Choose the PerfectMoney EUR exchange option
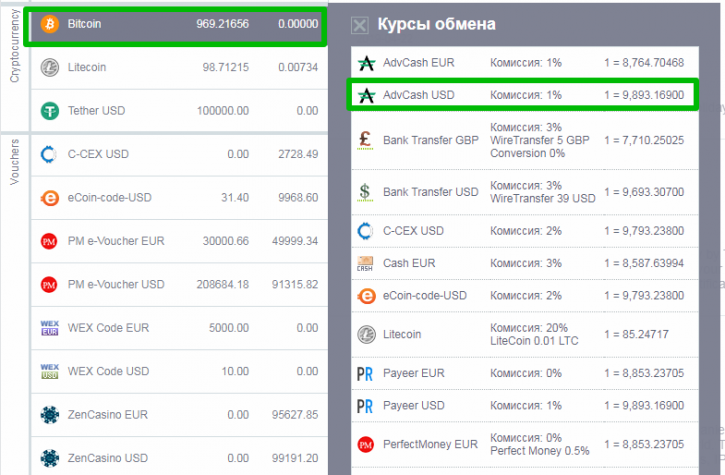 525,444
